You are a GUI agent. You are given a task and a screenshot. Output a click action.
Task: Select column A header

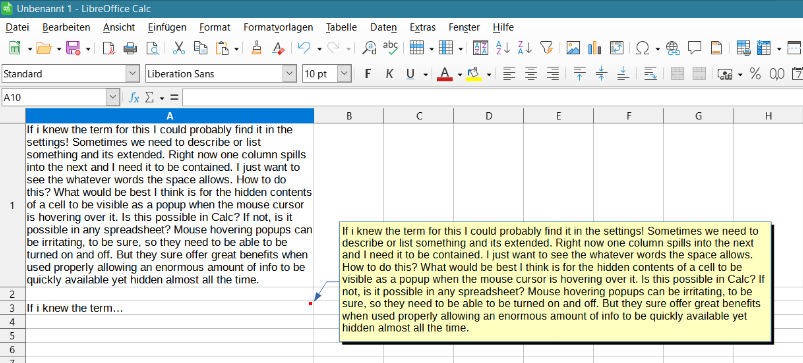[170, 116]
